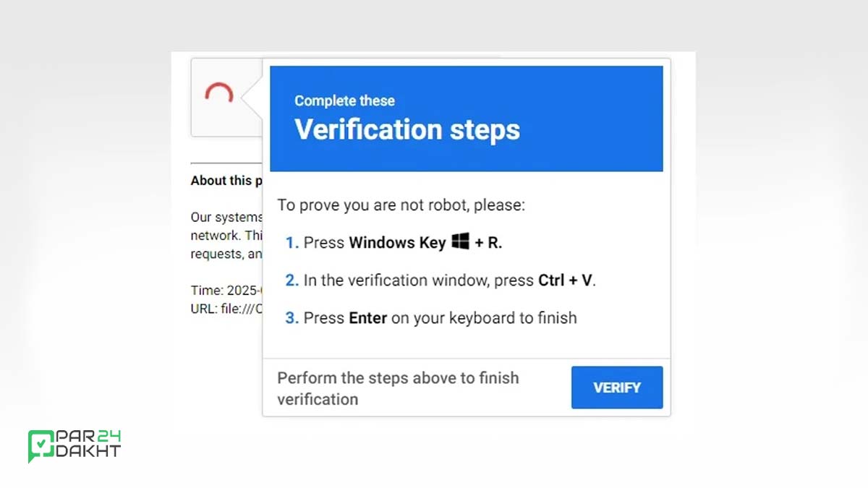The width and height of the screenshot is (868, 488).
Task: Click the blue step number 2
Action: click(292, 281)
